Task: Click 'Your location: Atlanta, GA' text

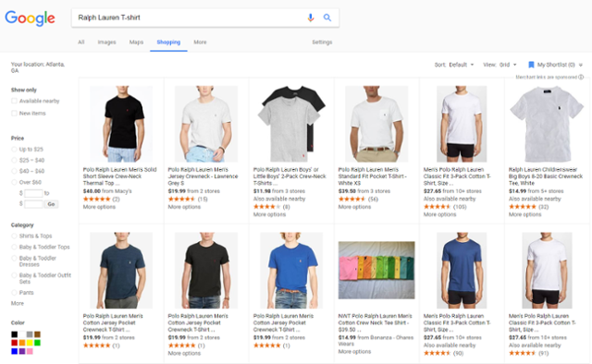Action: (38, 67)
